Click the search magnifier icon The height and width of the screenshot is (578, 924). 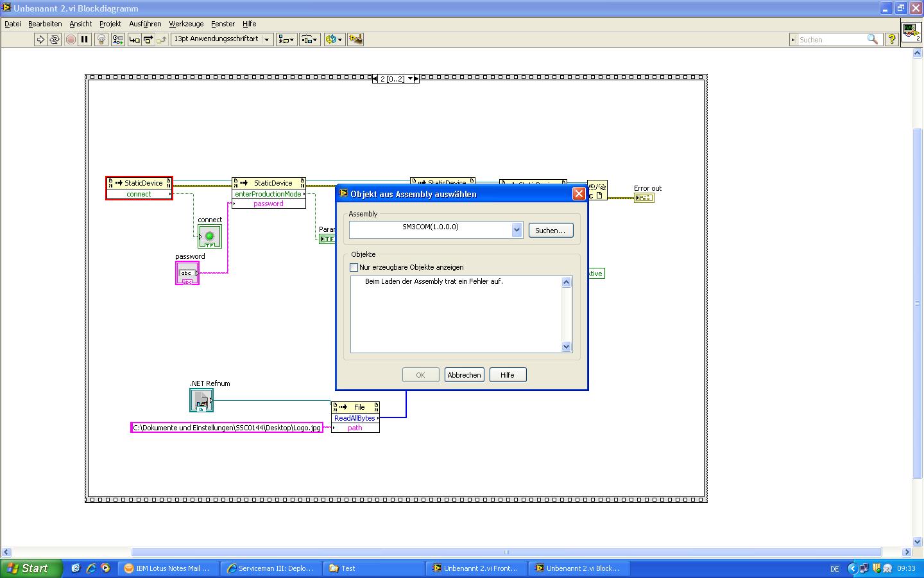coord(873,40)
